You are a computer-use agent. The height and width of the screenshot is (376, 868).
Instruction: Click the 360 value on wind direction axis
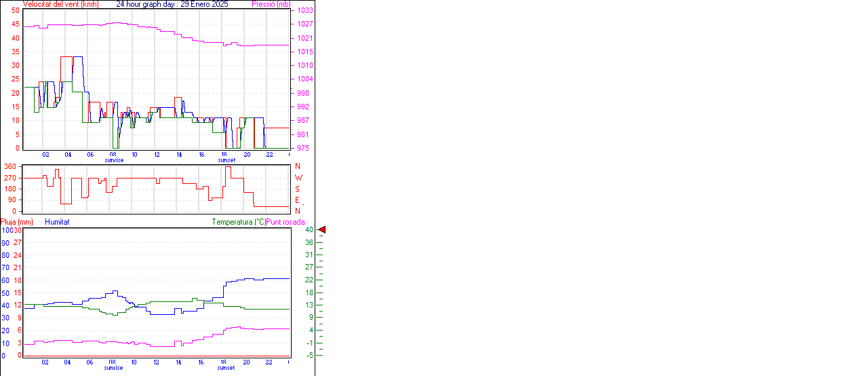click(x=10, y=166)
